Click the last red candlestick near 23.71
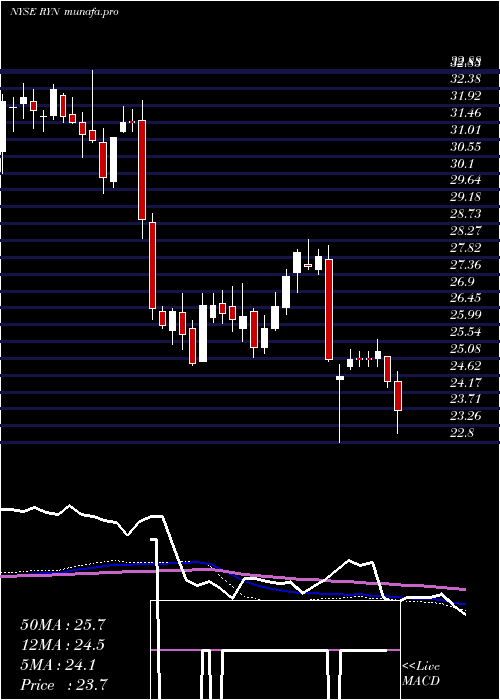Image resolution: width=500 pixels, height=700 pixels. point(398,396)
